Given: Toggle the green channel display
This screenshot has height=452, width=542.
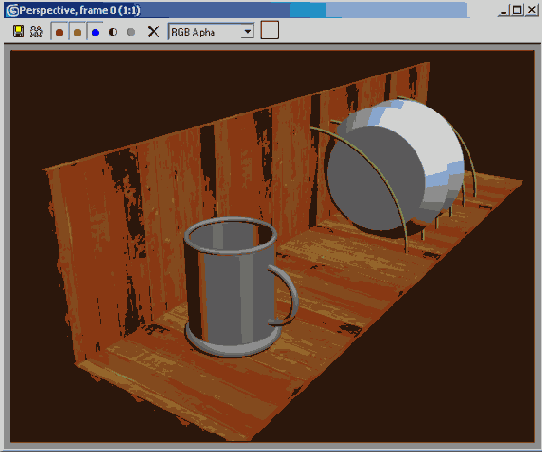Looking at the screenshot, I should (x=77, y=32).
